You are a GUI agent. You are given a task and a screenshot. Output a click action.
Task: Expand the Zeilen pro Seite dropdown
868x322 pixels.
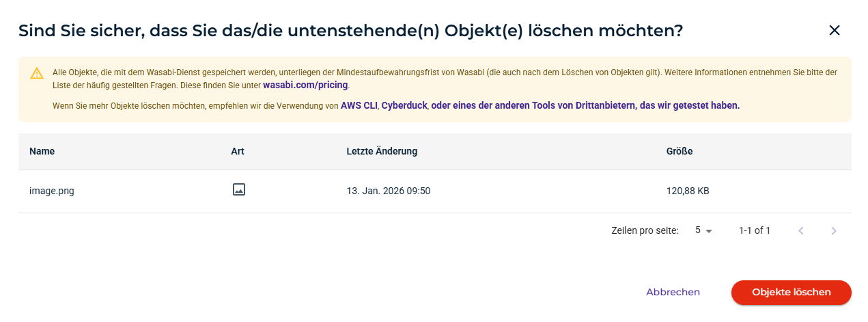tap(703, 231)
